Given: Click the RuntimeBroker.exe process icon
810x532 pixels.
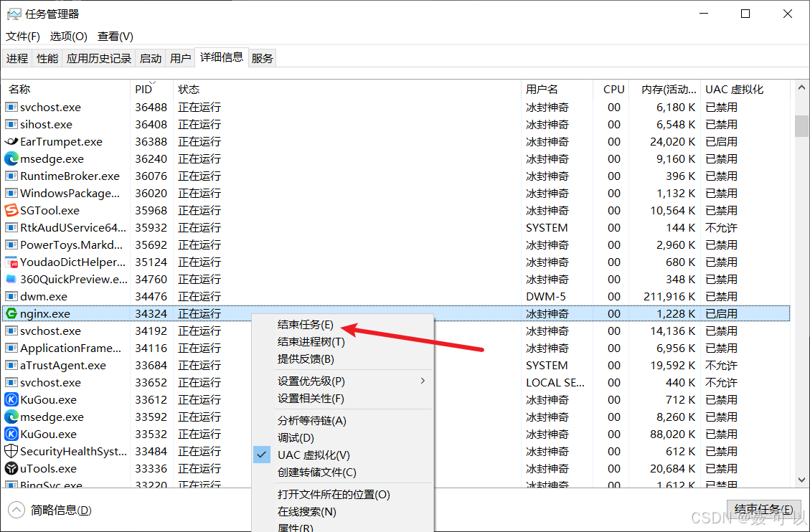Looking at the screenshot, I should pyautogui.click(x=11, y=176).
